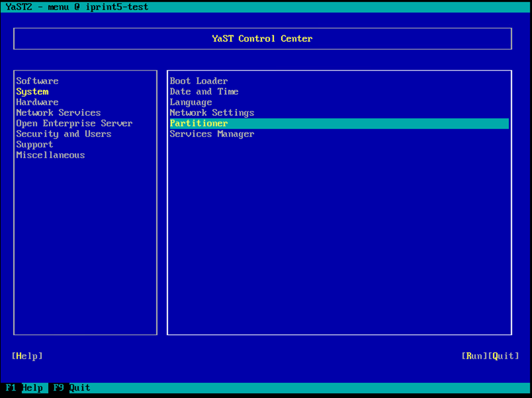The image size is (532, 398).
Task: Open the Hardware category
Action: click(x=37, y=102)
